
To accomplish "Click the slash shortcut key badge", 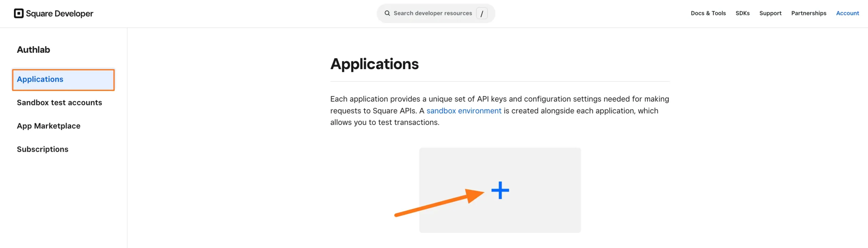I will 482,14.
